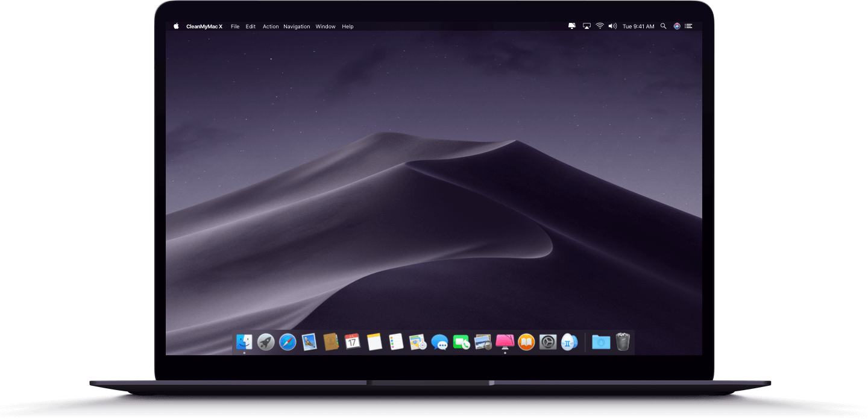Screen dimensions: 868x419
Task: Open Safari from the Dock
Action: 288,342
